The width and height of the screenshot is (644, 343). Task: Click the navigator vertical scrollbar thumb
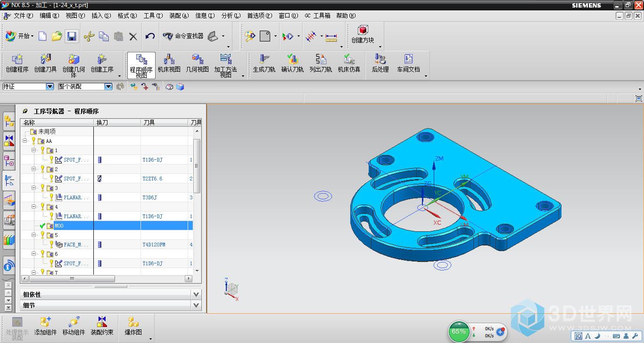point(197,165)
